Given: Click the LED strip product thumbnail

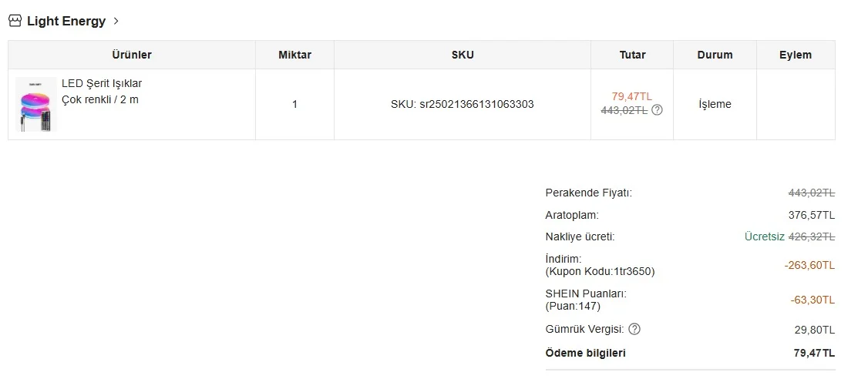Looking at the screenshot, I should 36,104.
